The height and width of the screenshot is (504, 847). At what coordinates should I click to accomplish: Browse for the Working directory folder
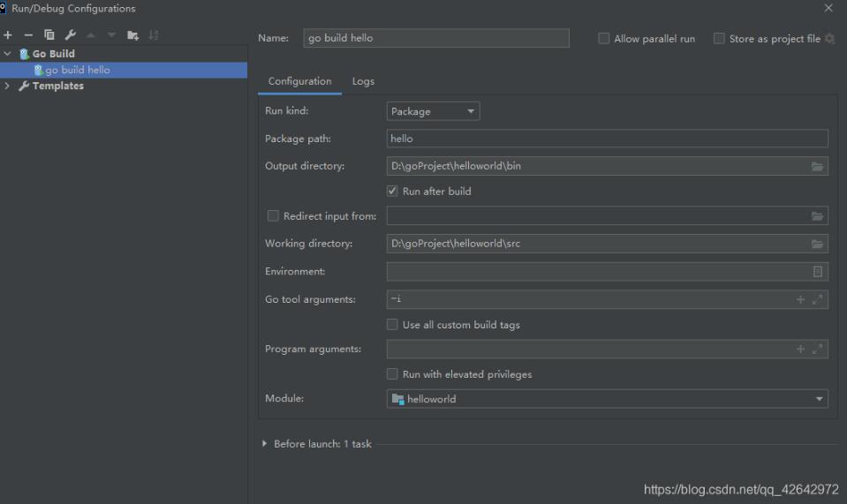(817, 244)
